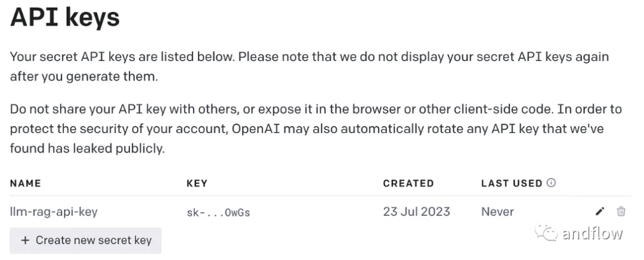Viewport: 644px width, 260px height.
Task: Click the created date 23 Jul 2023
Action: click(416, 211)
